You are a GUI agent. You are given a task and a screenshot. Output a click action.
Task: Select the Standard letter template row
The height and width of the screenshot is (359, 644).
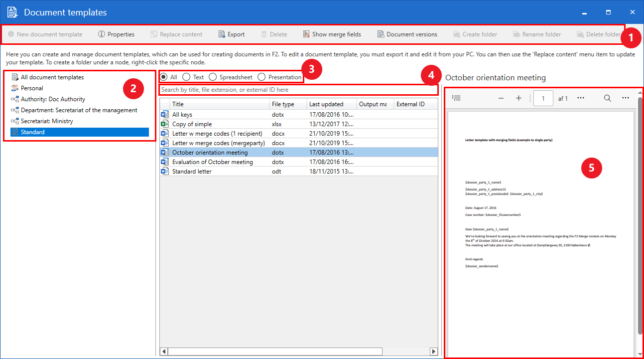click(x=192, y=172)
